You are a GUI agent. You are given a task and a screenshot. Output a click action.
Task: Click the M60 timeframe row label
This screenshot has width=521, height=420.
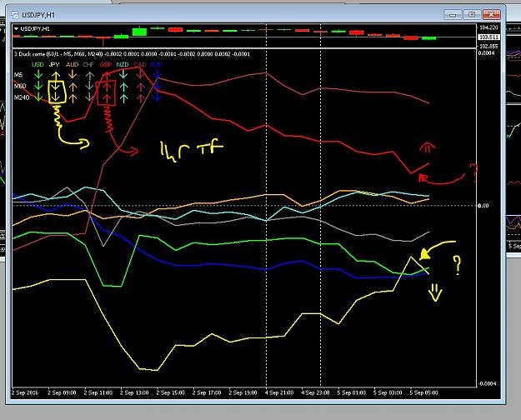[x=20, y=86]
